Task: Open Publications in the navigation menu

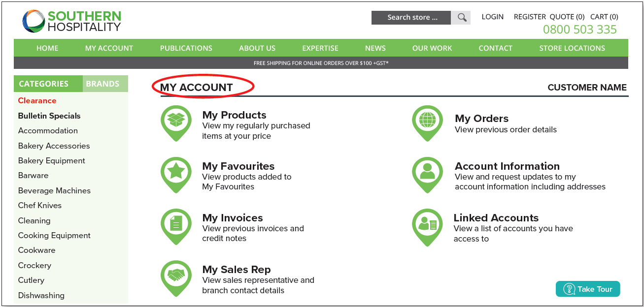Action: tap(186, 48)
